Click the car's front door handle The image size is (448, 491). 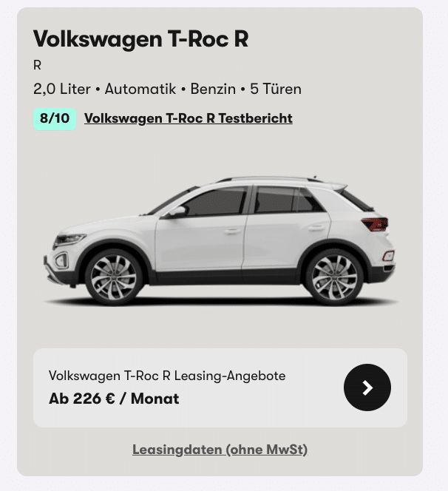(x=232, y=231)
